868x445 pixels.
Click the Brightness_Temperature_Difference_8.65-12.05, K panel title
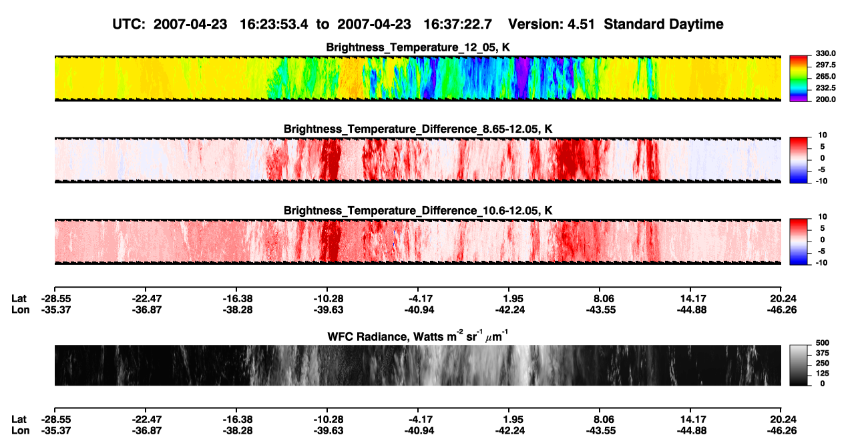click(x=418, y=129)
